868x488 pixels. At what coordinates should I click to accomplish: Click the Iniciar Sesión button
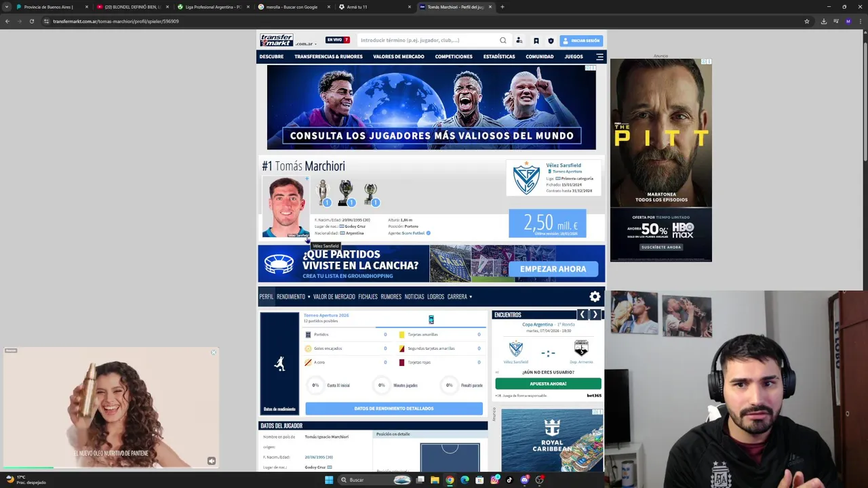581,41
